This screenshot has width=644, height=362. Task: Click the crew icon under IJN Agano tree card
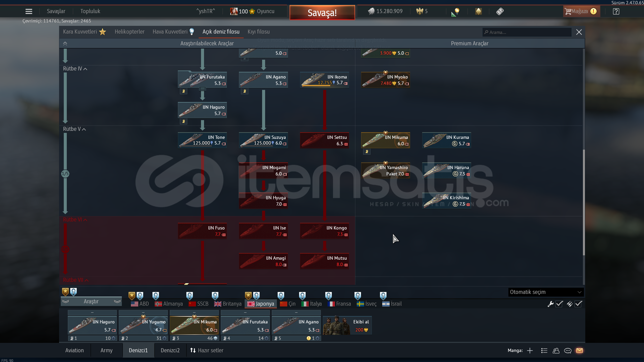pos(245,91)
